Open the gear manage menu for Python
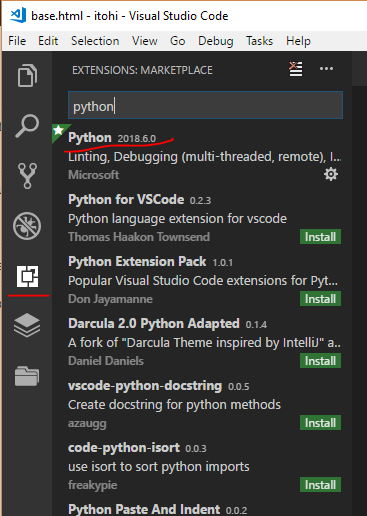 [x=331, y=174]
